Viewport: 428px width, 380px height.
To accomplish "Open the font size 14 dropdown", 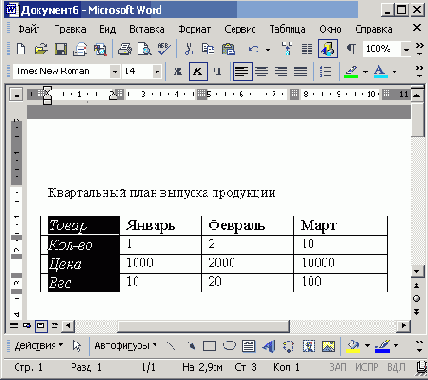I will (x=157, y=71).
